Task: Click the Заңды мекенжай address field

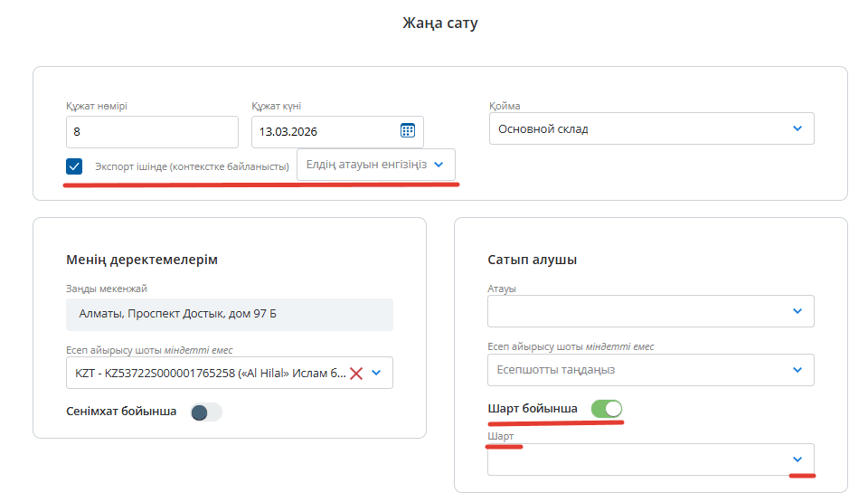Action: [229, 315]
